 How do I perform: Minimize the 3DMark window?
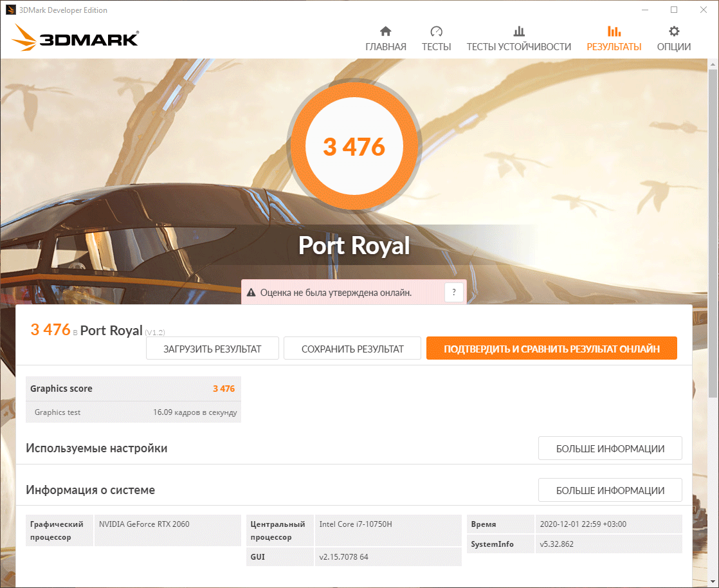tap(644, 10)
